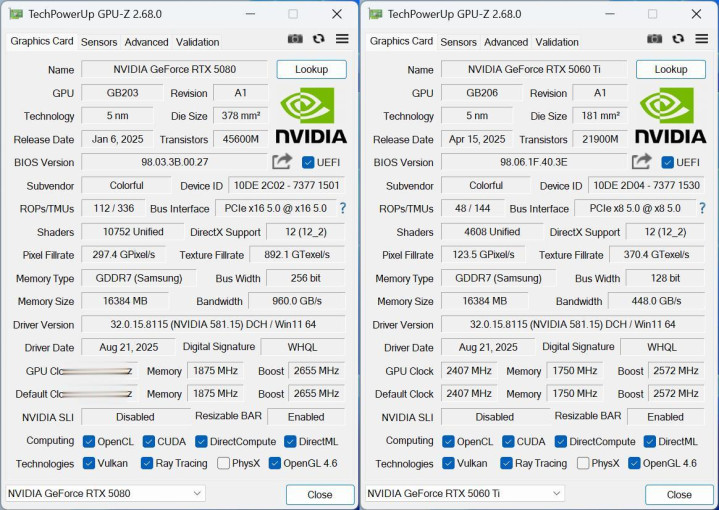The height and width of the screenshot is (510, 719).
Task: Click Lookup button in RTX 5080 window
Action: click(x=311, y=69)
